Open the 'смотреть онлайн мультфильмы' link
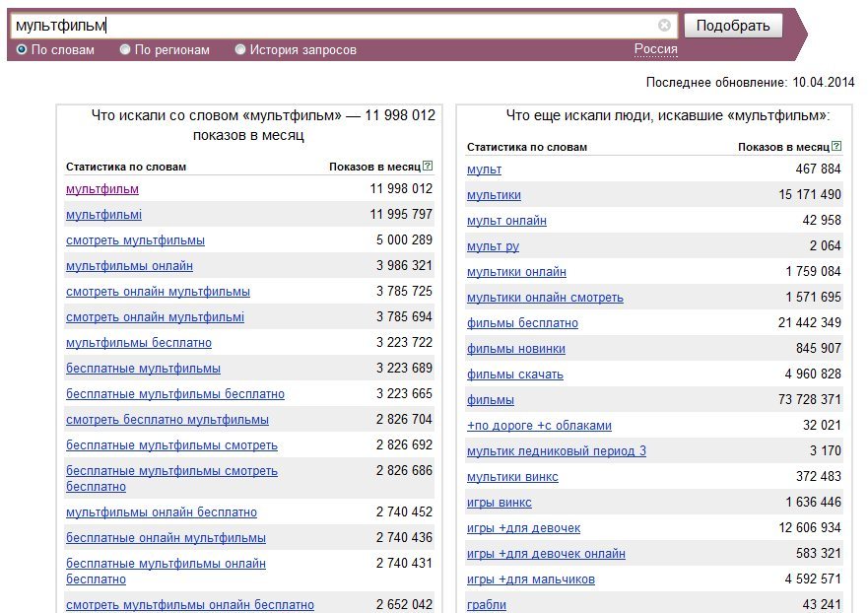Image resolution: width=868 pixels, height=613 pixels. coord(158,292)
